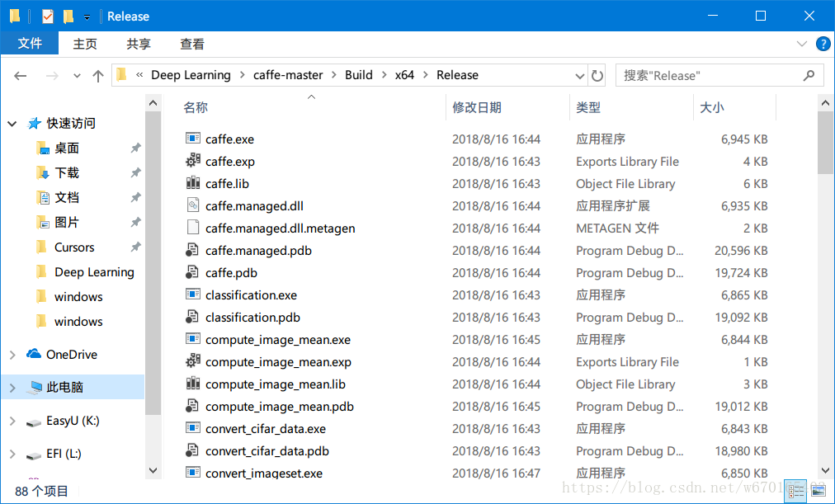Open the 查看 ribbon tab
835x504 pixels.
[x=192, y=45]
